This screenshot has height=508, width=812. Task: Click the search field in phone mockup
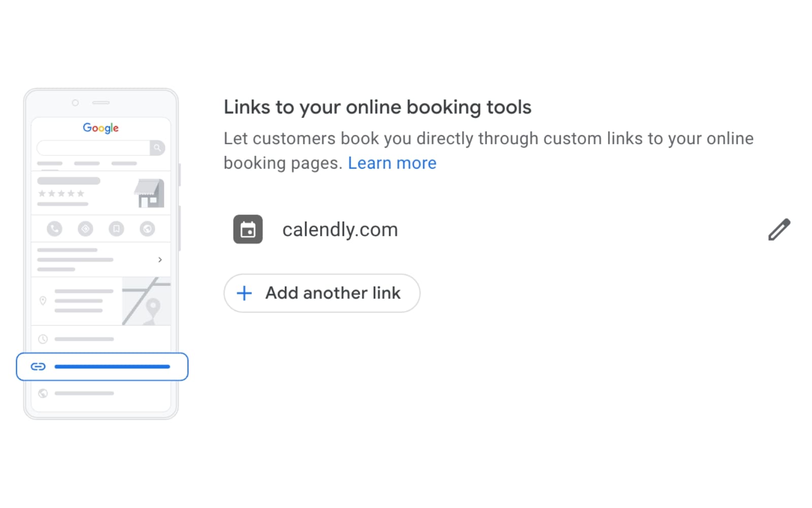pyautogui.click(x=93, y=148)
